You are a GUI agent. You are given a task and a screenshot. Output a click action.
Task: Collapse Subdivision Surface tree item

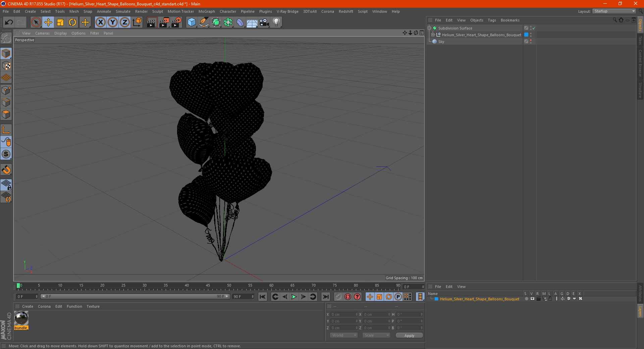(x=429, y=28)
